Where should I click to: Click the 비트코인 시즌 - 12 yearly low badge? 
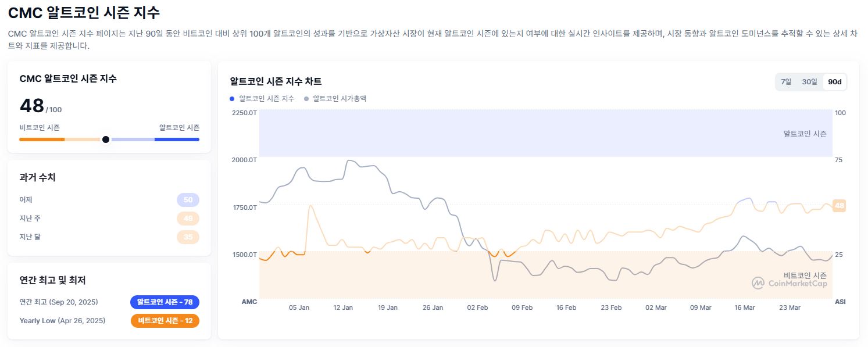(165, 320)
